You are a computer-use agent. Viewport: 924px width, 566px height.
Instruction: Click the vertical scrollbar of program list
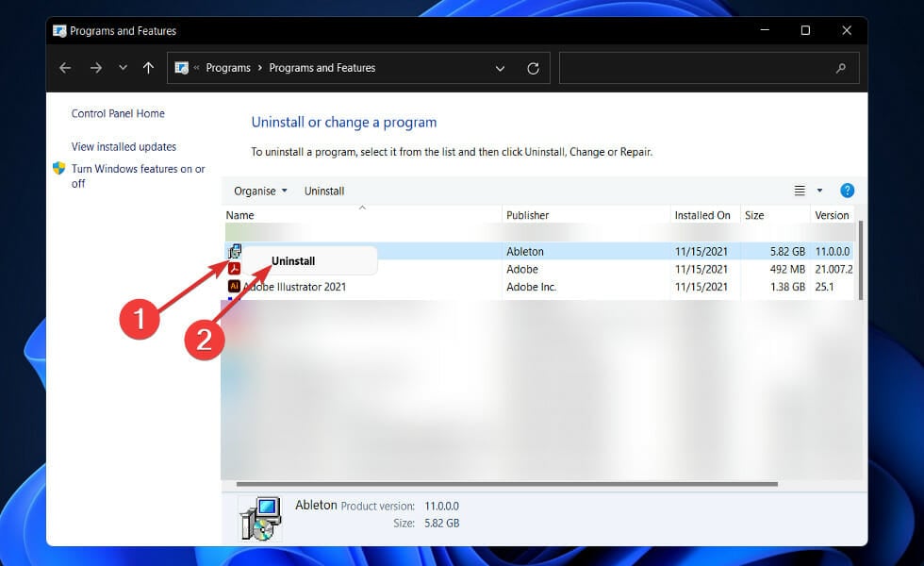860,260
